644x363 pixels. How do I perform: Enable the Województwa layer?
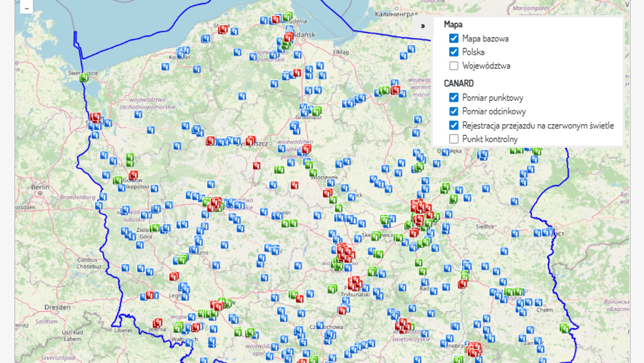pyautogui.click(x=454, y=66)
